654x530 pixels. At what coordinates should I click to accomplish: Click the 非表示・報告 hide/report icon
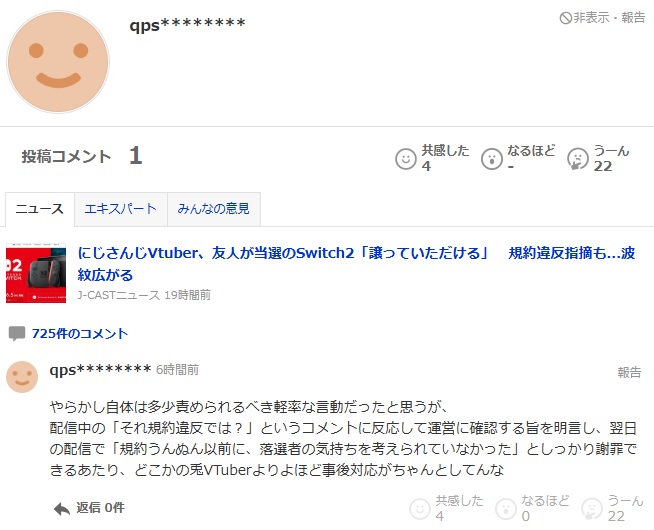click(x=565, y=18)
